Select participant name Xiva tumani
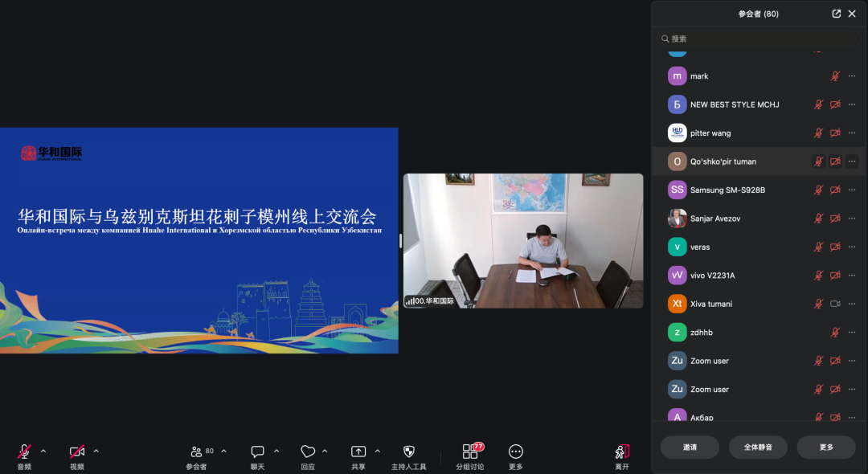Viewport: 868px width, 474px height. tap(711, 304)
